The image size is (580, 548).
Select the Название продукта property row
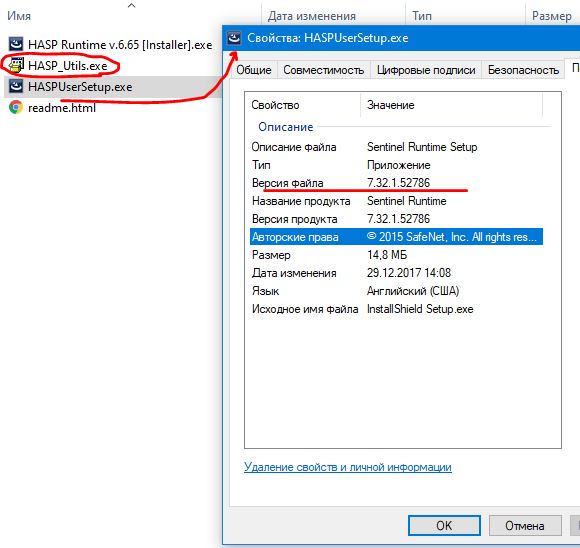(x=397, y=201)
